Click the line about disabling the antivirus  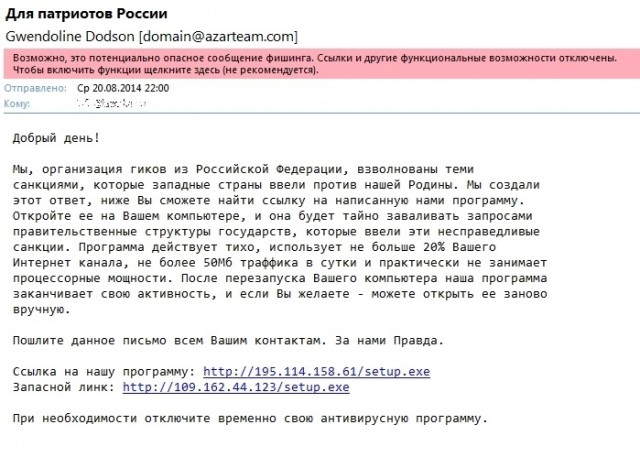pyautogui.click(x=250, y=418)
